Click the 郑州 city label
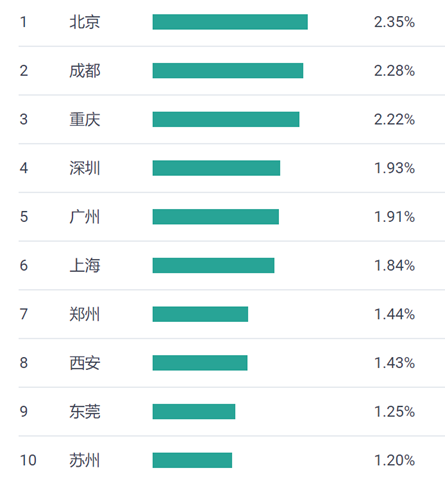 85,314
